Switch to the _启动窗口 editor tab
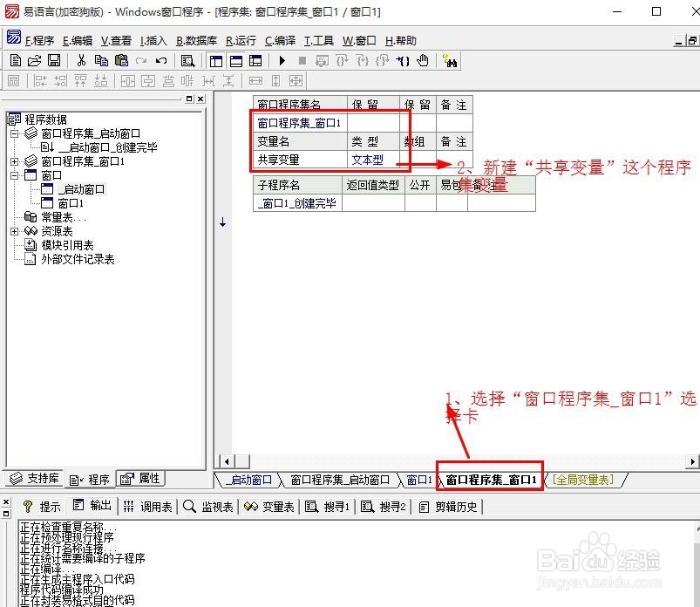Viewport: 700px width, 607px height. click(248, 481)
